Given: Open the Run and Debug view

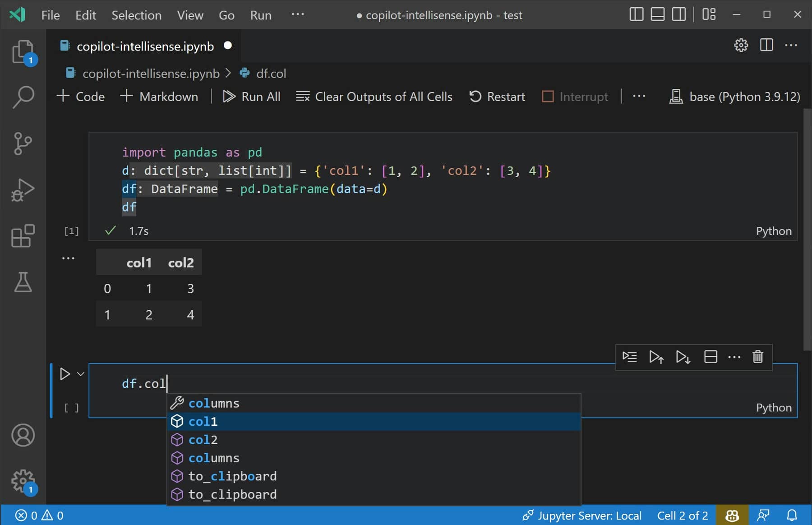Looking at the screenshot, I should click(x=23, y=190).
